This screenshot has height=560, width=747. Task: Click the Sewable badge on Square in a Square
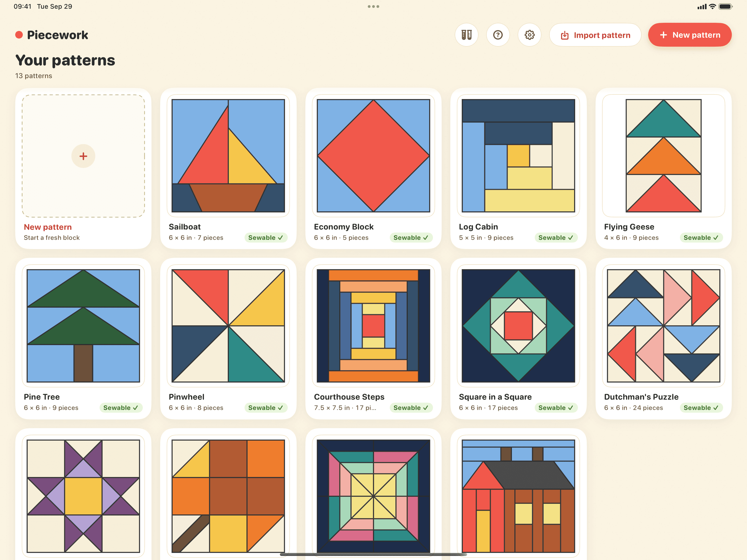click(556, 408)
